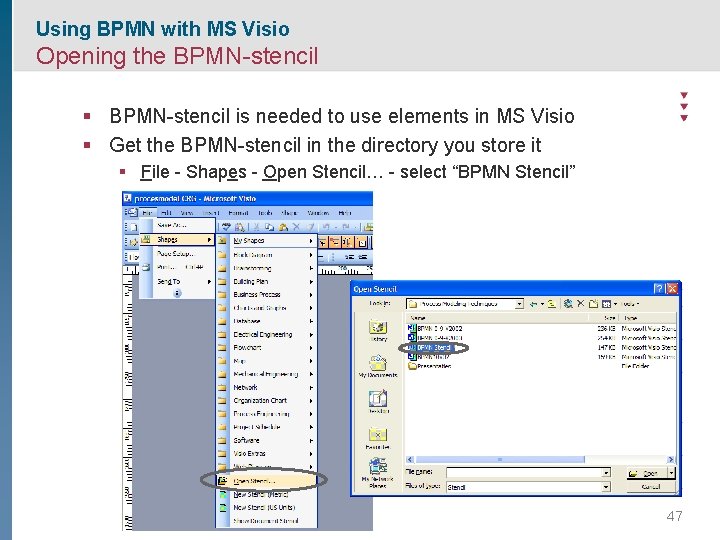This screenshot has width=720, height=540.
Task: Click the Create New Folder icon
Action: 593,304
